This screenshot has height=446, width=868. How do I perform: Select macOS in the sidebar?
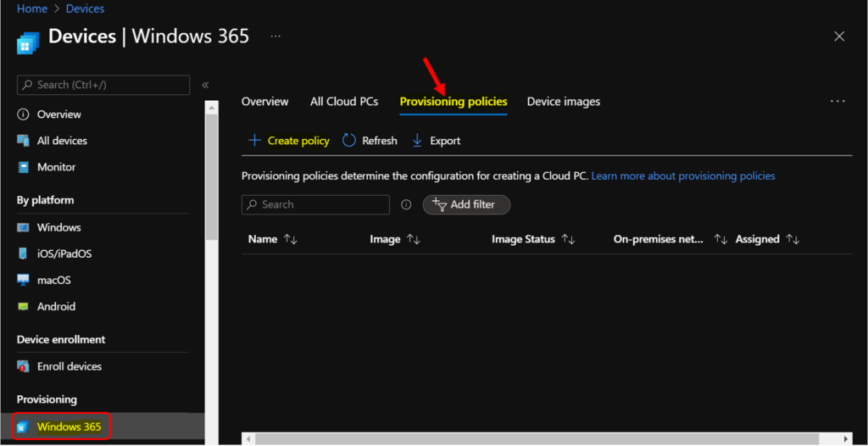53,280
